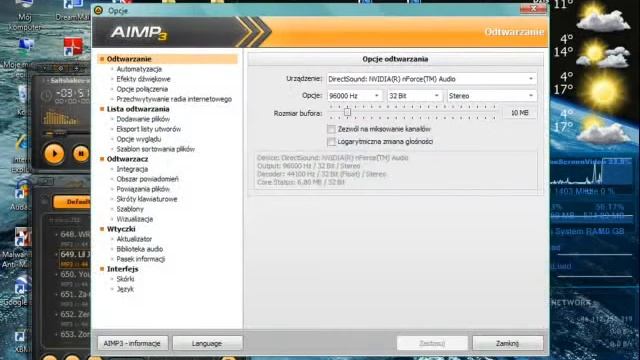Open the Efekty dźwiękowe settings page
Image resolution: width=640 pixels, height=360 pixels.
pyautogui.click(x=143, y=79)
